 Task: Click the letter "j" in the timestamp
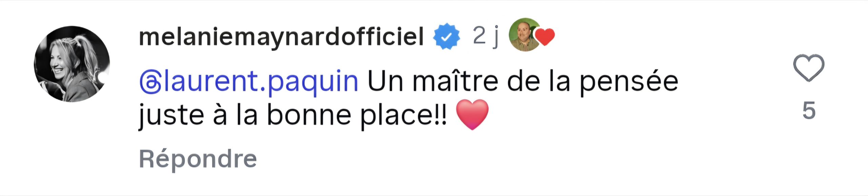495,37
